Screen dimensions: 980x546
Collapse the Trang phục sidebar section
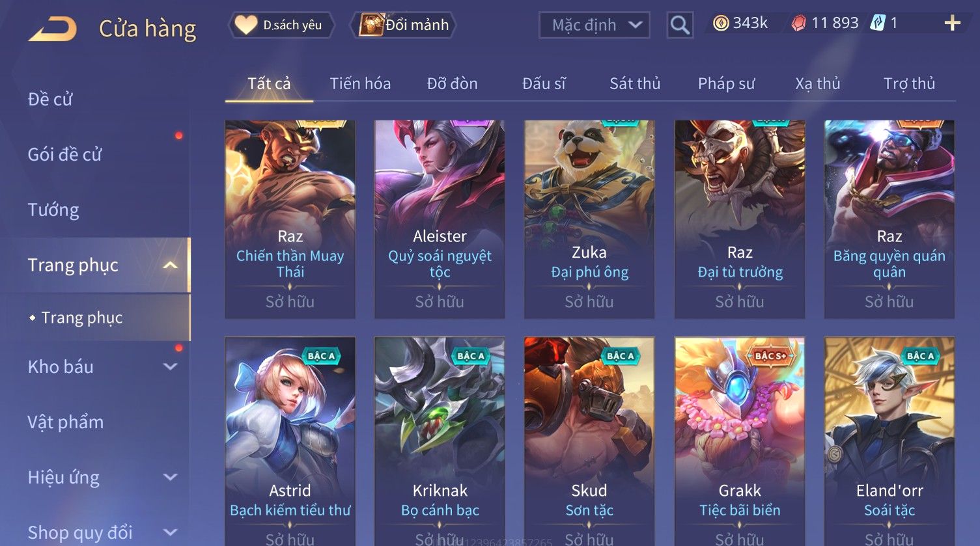[x=171, y=265]
